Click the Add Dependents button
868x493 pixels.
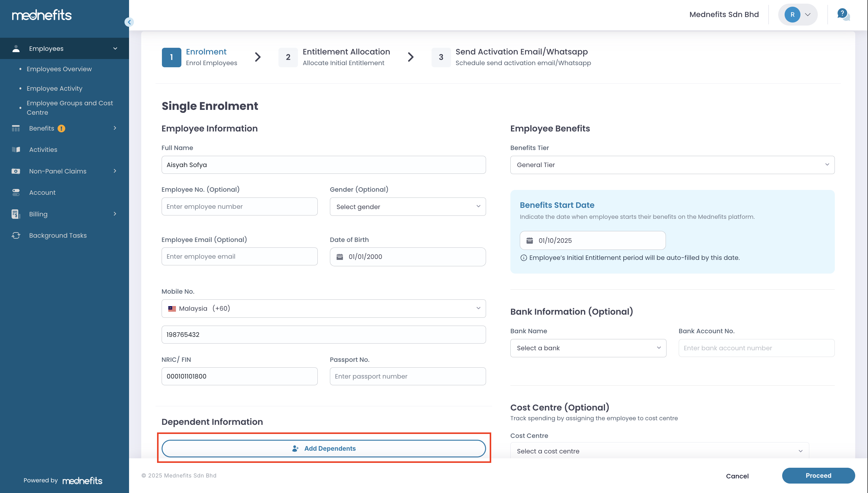click(x=323, y=448)
